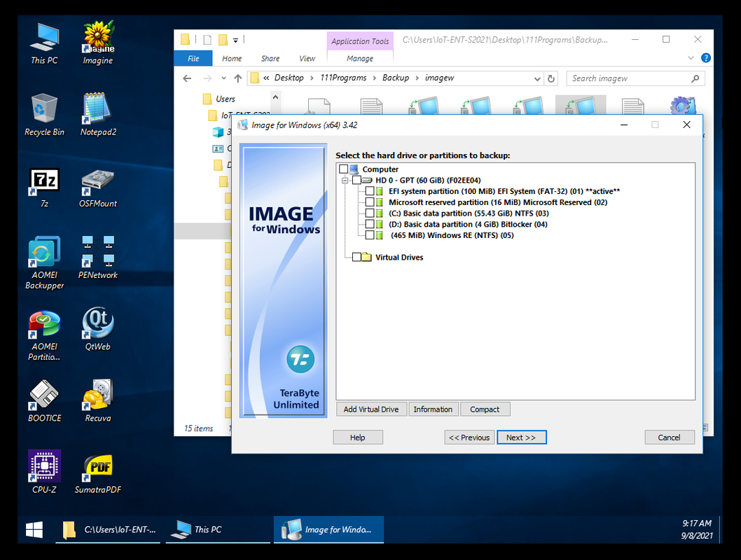Check the Microsoft reserved partition checkbox
741x560 pixels.
(370, 202)
